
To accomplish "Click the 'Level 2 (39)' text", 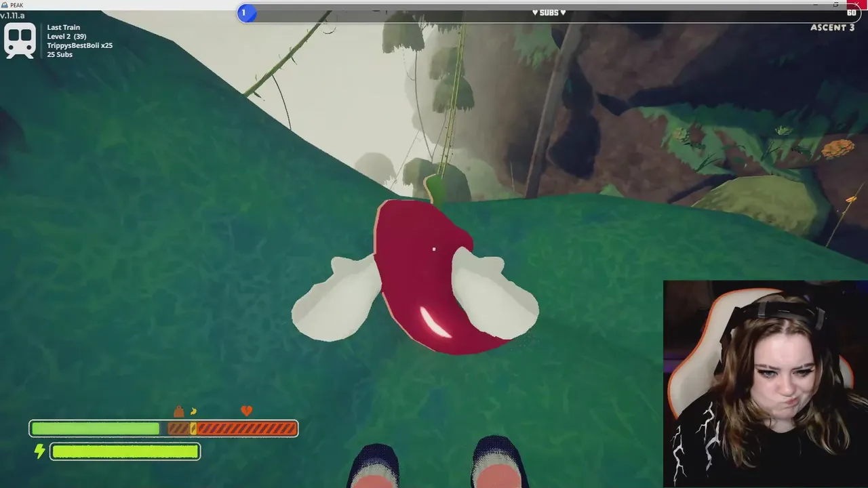I will click(x=66, y=37).
